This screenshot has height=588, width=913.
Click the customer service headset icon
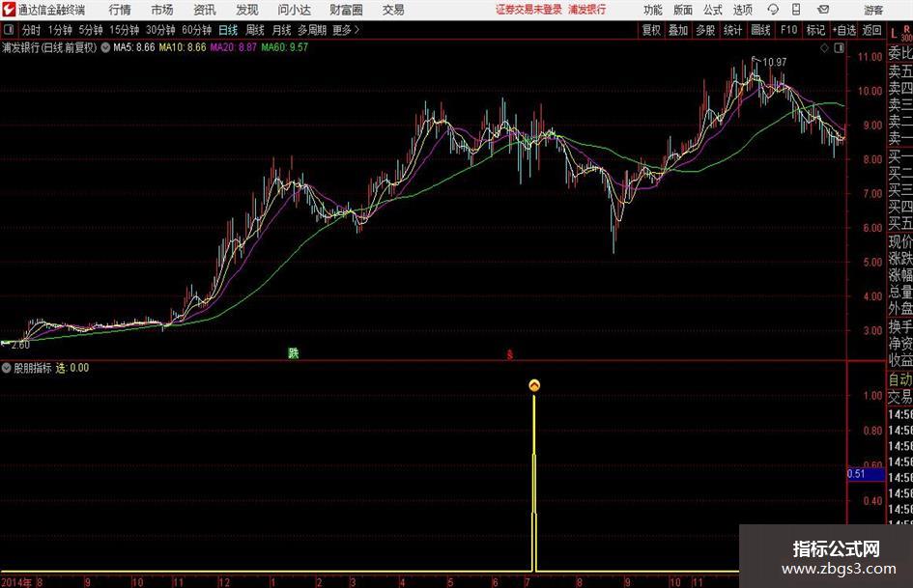pyautogui.click(x=773, y=10)
